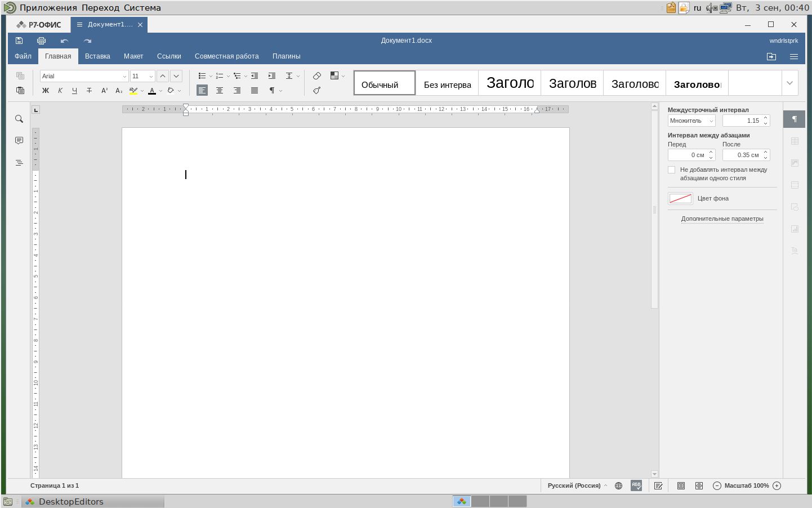
Task: Open text art settings in right sidebar
Action: [x=795, y=251]
